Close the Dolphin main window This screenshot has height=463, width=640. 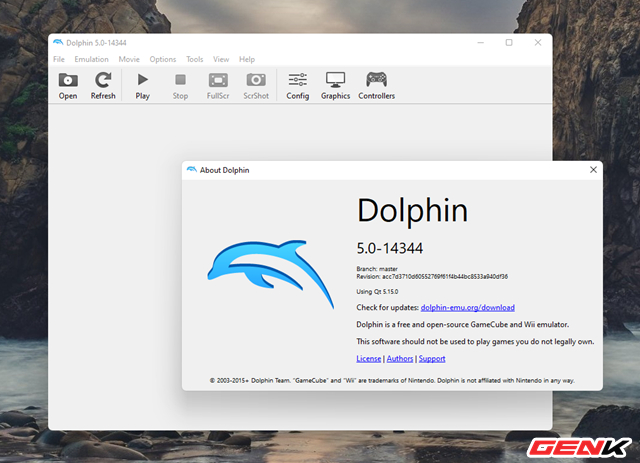click(x=538, y=42)
